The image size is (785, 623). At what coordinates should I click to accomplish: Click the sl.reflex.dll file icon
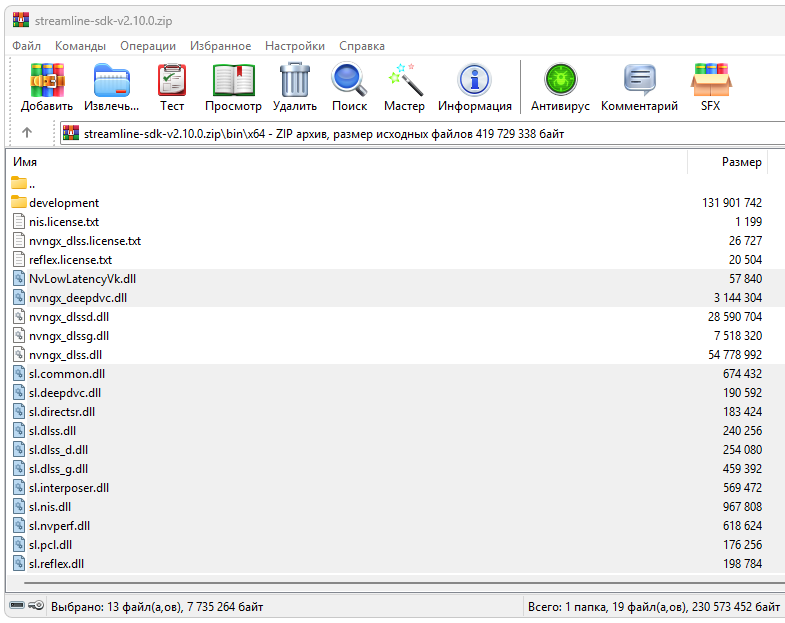(x=19, y=563)
